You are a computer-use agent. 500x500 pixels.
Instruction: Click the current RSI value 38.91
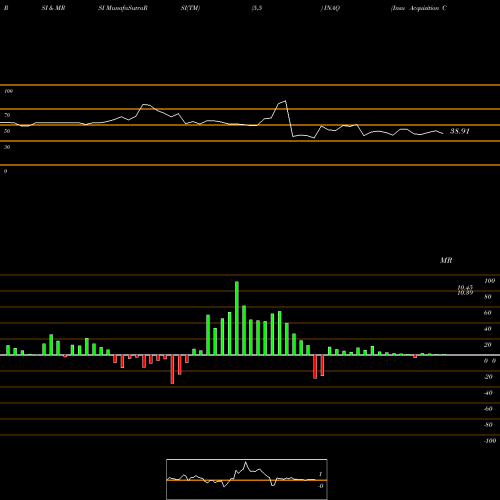coord(460,131)
